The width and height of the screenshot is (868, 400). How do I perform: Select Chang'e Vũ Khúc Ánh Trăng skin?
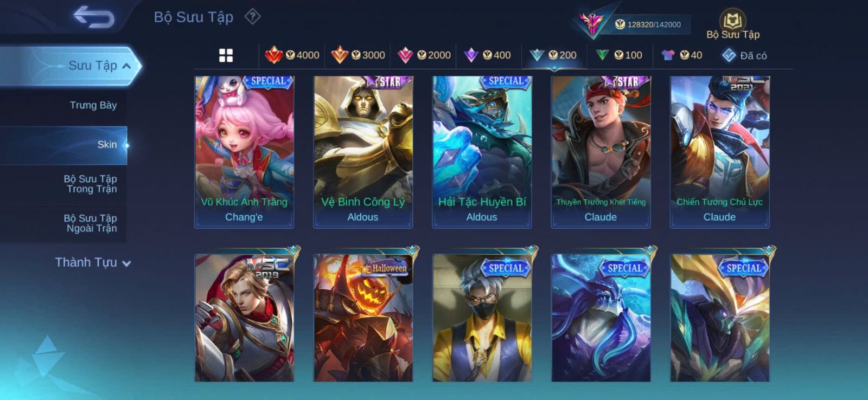click(244, 152)
